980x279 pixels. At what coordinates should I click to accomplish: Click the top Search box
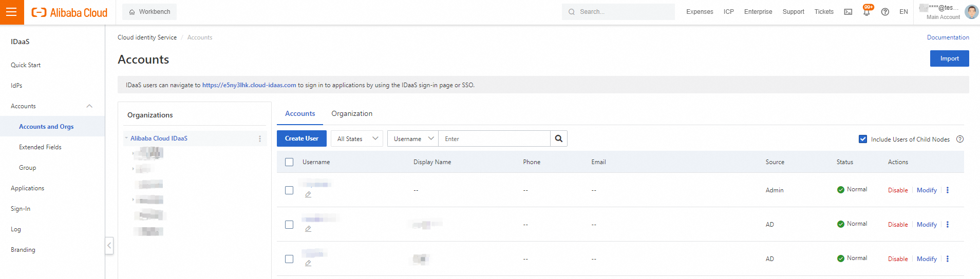coord(618,12)
